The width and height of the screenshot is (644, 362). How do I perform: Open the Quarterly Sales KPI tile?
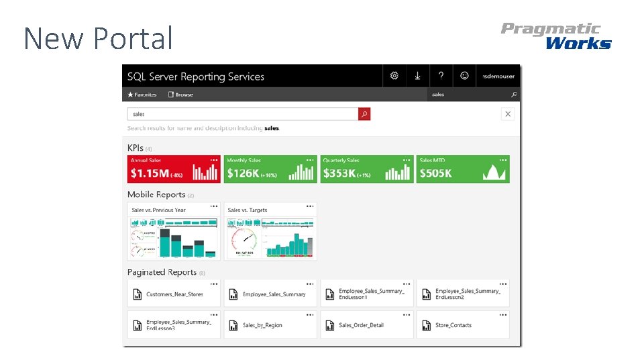point(367,169)
